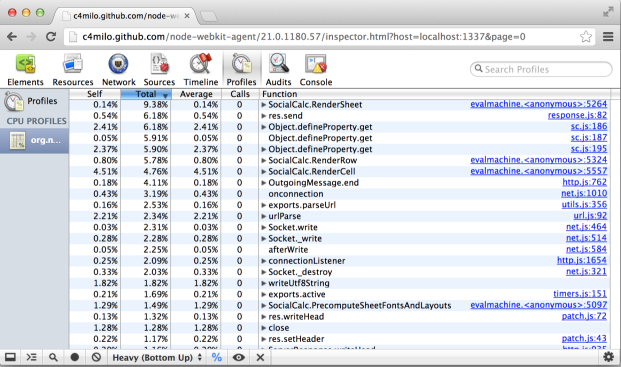Click the Search Profiles field
The width and height of the screenshot is (621, 367).
541,69
